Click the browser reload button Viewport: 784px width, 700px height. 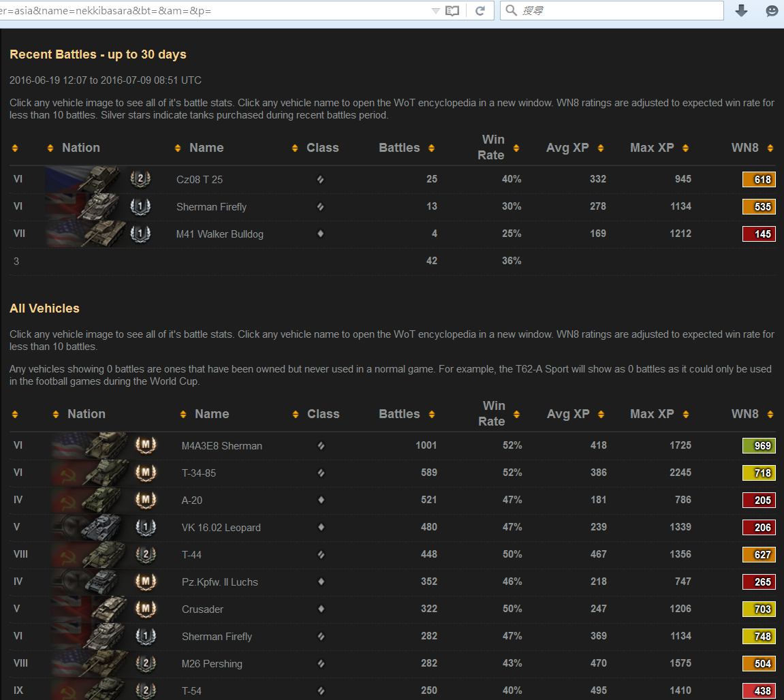click(x=480, y=11)
